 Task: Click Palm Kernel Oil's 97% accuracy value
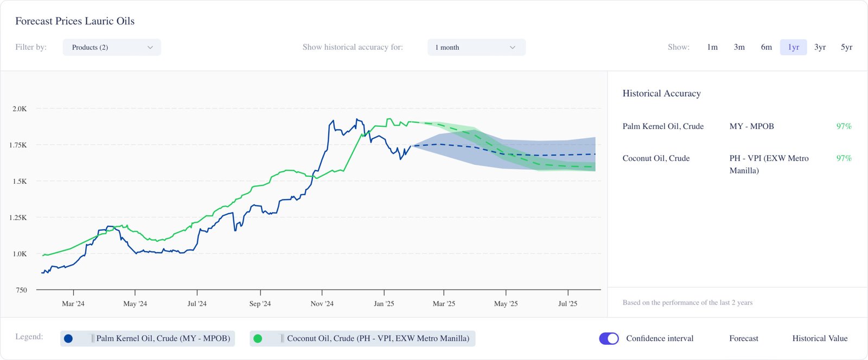pos(844,126)
